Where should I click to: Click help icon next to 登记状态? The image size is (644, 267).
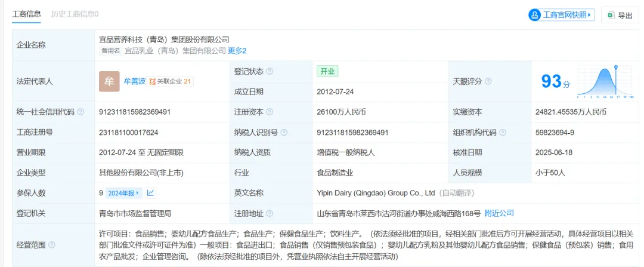[x=270, y=71]
